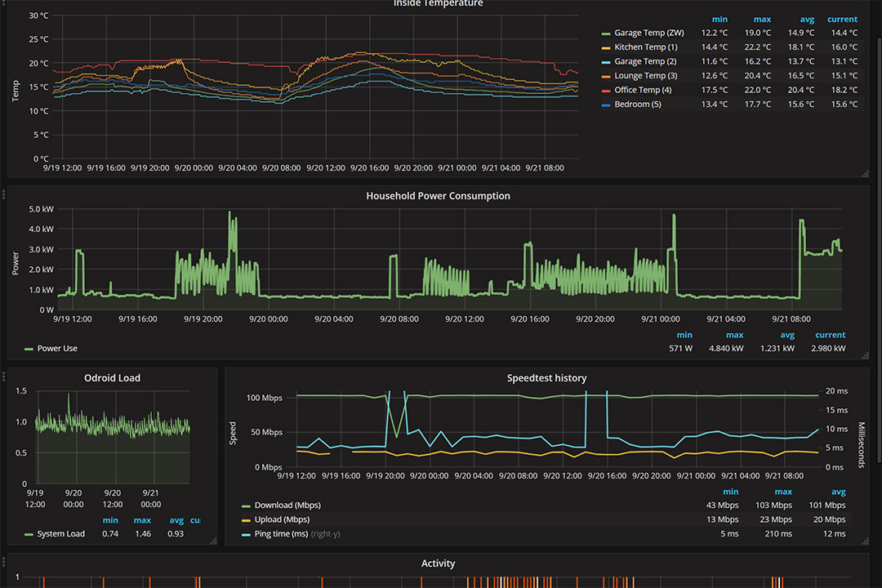Open the Odroid Load title dropdown
882x588 pixels.
pos(112,378)
